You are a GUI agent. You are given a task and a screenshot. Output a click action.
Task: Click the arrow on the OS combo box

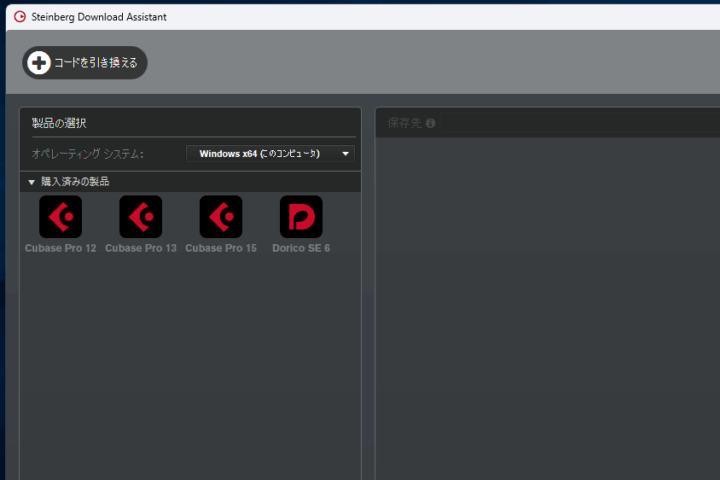345,154
